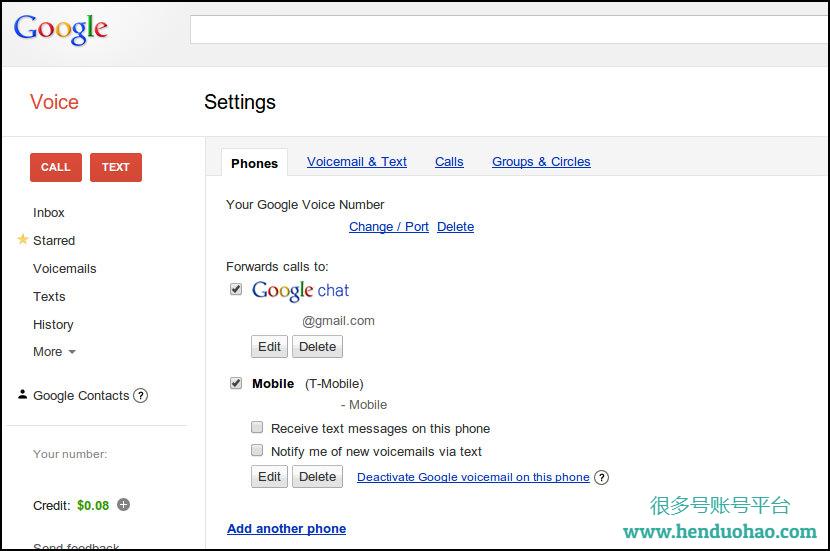The width and height of the screenshot is (830, 551).
Task: Click Add another phone link
Action: click(286, 528)
